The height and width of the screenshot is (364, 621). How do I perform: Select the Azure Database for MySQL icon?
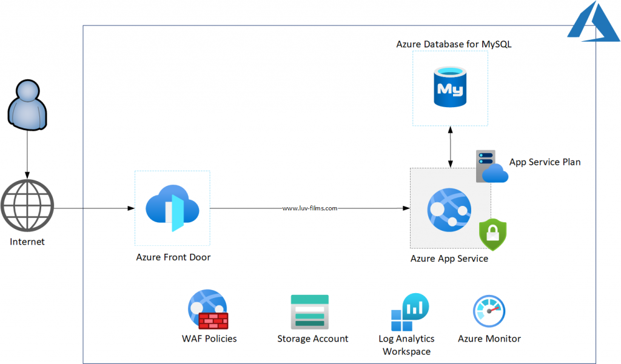(x=450, y=88)
